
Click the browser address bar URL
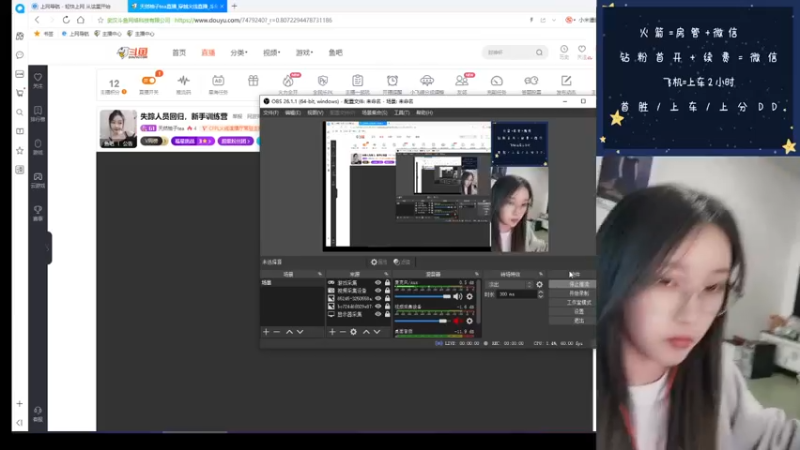(x=253, y=20)
